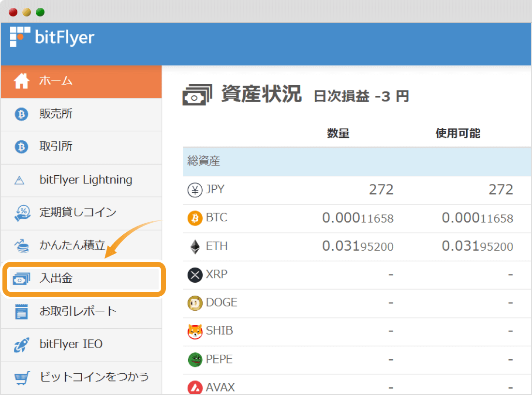The height and width of the screenshot is (395, 532).
Task: Click the SHIB currency label
Action: coord(220,331)
